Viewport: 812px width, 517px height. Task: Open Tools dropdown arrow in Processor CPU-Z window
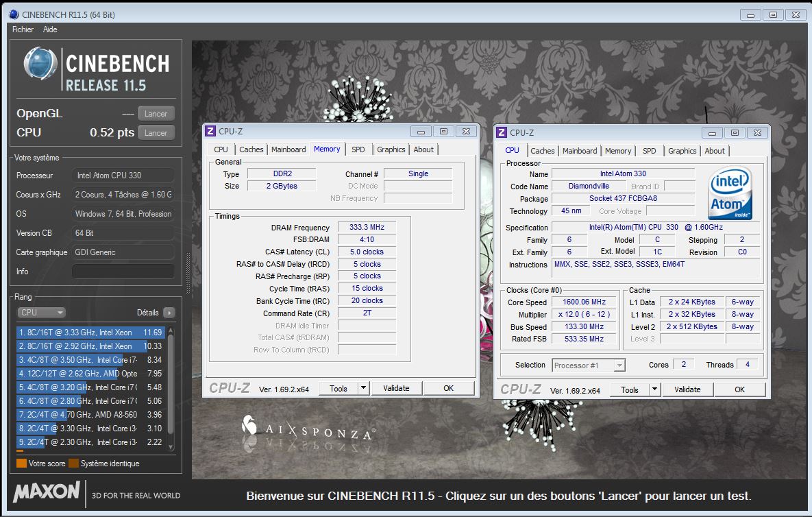click(654, 389)
